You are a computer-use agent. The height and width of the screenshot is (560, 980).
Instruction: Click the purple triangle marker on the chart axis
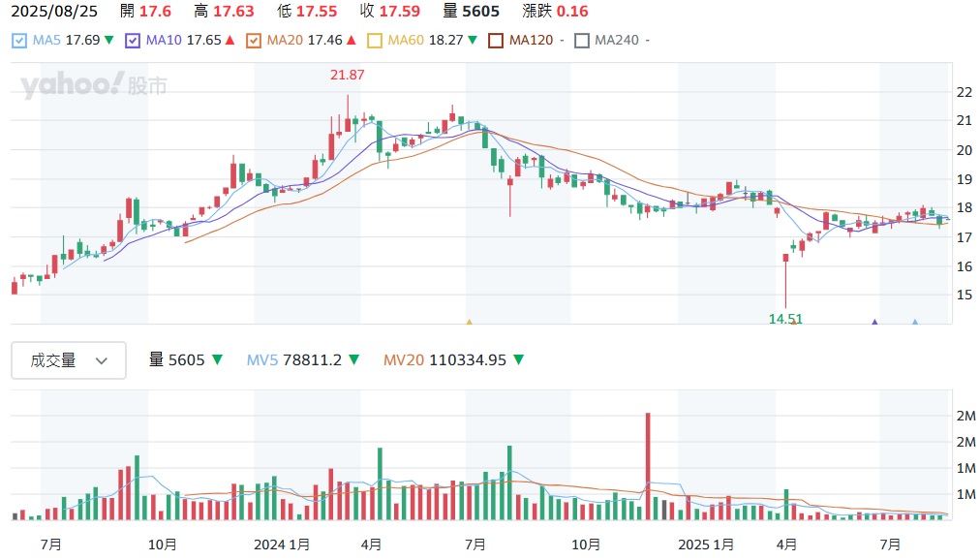(874, 322)
